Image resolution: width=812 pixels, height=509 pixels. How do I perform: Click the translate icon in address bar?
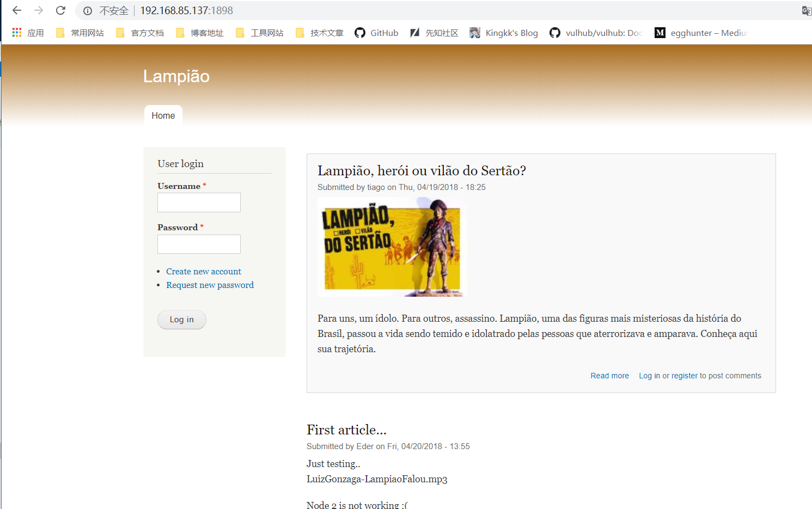(x=807, y=11)
